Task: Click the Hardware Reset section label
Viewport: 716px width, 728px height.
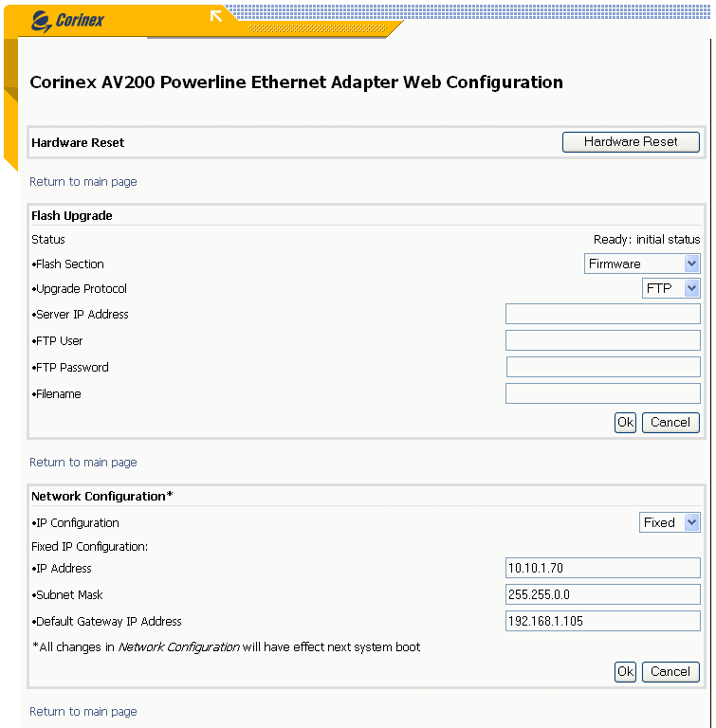Action: tap(78, 143)
